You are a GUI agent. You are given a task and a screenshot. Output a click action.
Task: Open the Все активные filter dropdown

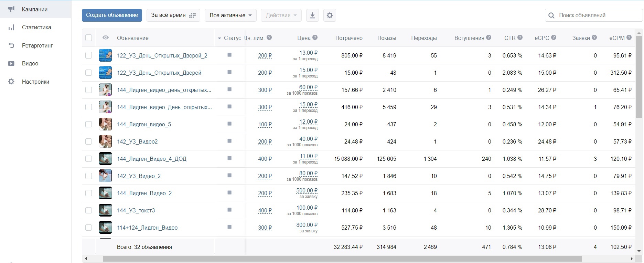(x=230, y=15)
